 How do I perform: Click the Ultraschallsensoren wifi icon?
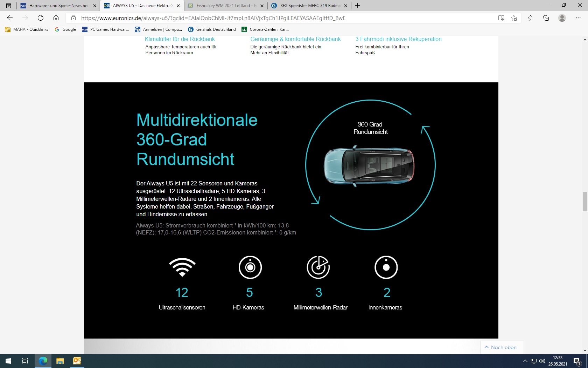pos(182,267)
